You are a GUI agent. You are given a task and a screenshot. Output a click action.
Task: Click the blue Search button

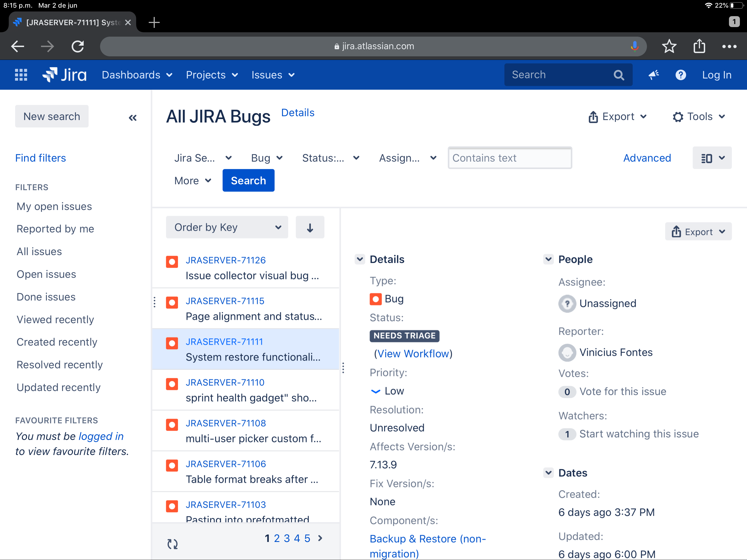click(248, 181)
